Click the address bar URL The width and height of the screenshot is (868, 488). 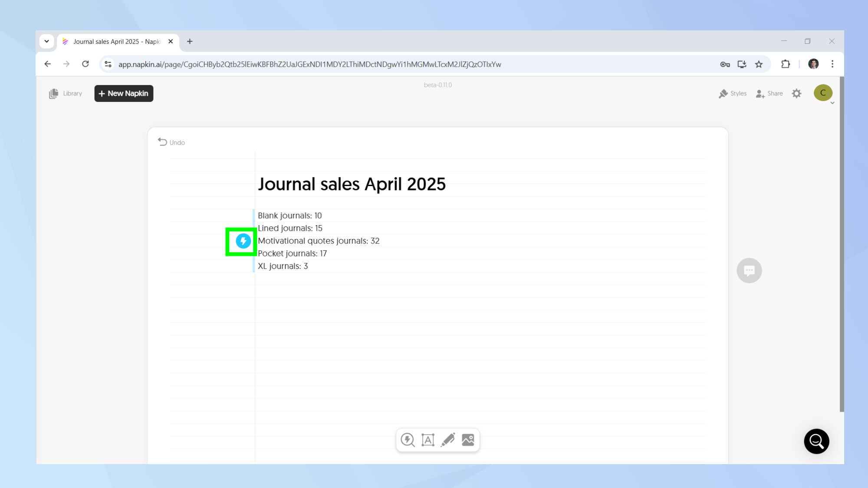[309, 64]
